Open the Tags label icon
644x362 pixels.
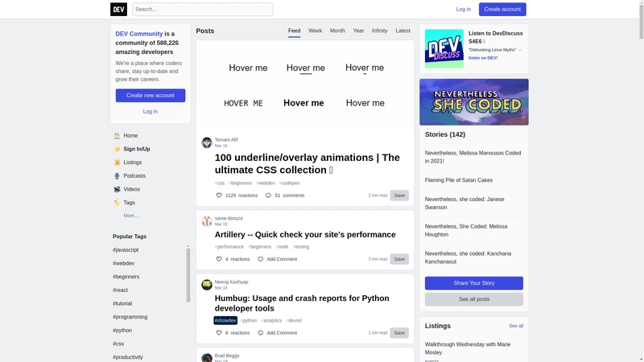[117, 203]
